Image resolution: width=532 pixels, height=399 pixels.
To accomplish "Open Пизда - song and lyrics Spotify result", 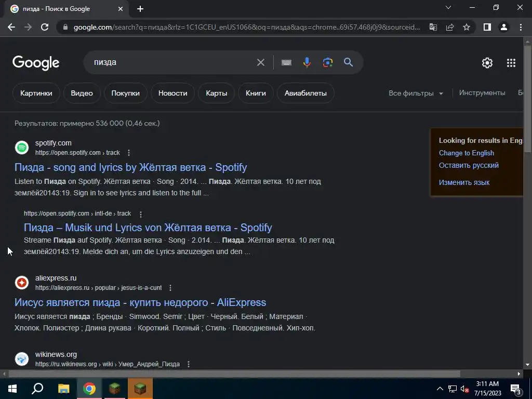I will coord(130,167).
